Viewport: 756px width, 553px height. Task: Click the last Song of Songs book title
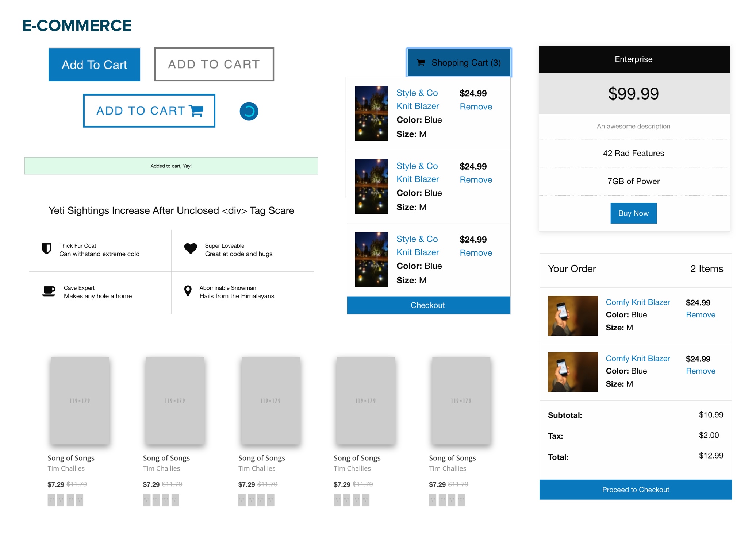(x=452, y=458)
